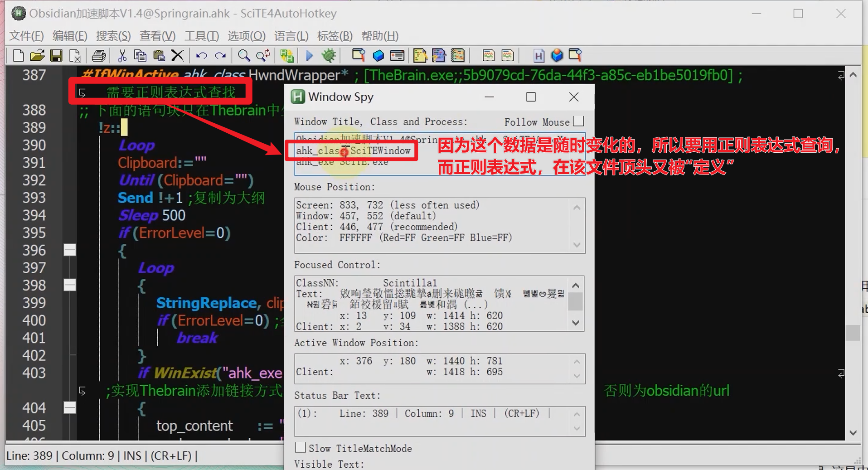Screen dimensions: 868x470
Task: Collapse fold marker at line 404
Action: 70,408
